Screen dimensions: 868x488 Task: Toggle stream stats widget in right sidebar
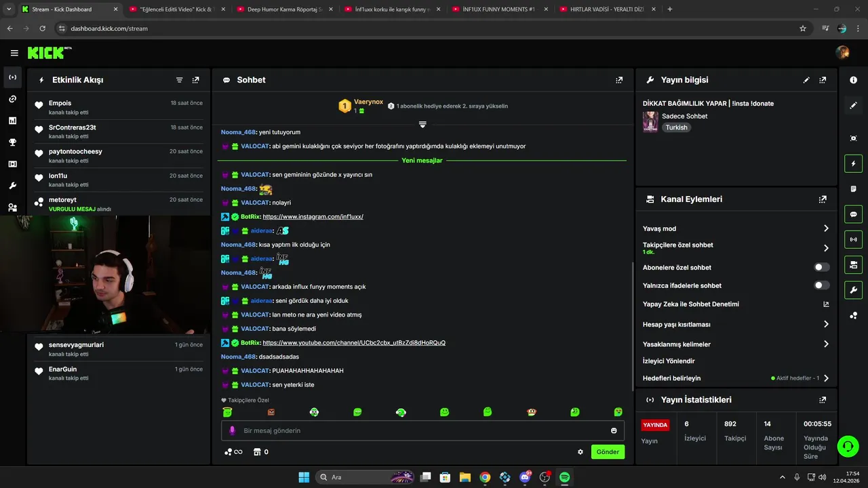[853, 239]
